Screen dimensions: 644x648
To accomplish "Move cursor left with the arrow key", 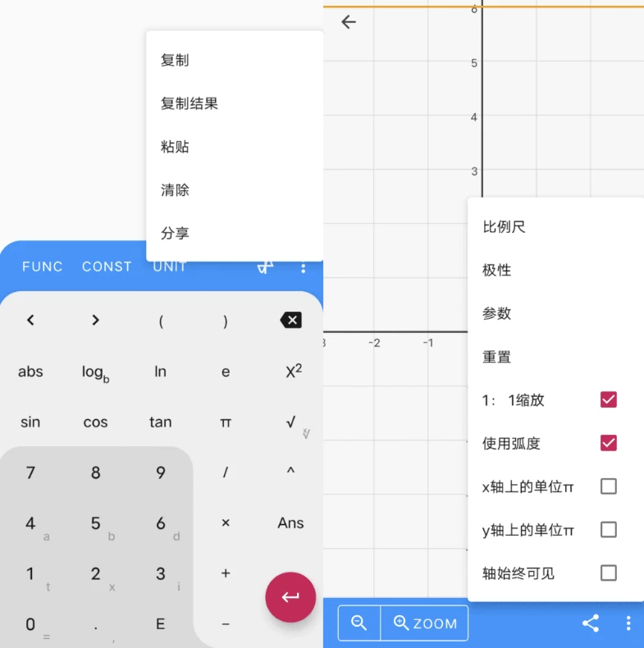I will point(30,320).
